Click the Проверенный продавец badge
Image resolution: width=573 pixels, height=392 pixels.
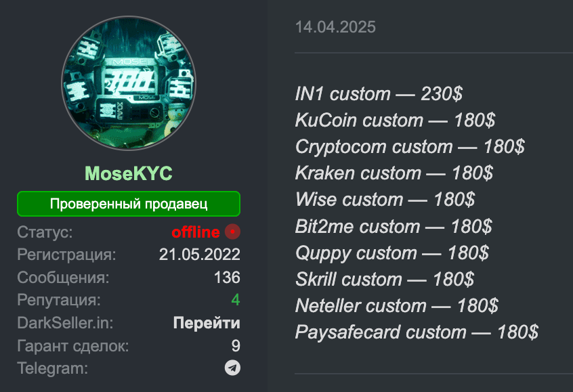pos(128,203)
